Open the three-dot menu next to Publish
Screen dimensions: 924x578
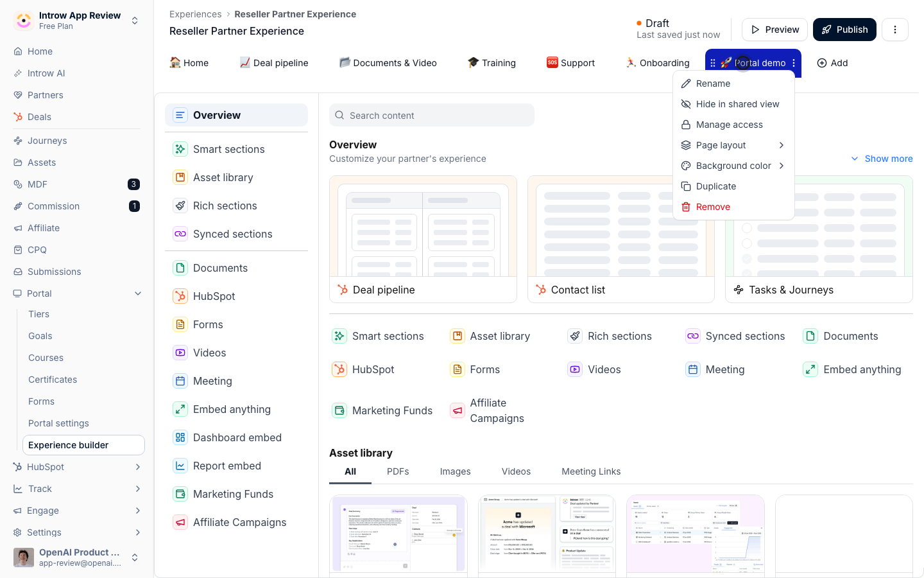click(x=895, y=30)
